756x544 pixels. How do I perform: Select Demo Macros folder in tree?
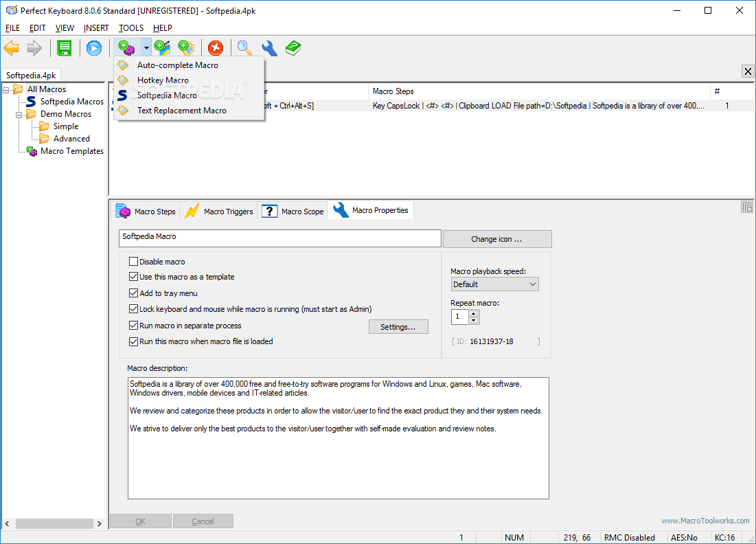65,114
